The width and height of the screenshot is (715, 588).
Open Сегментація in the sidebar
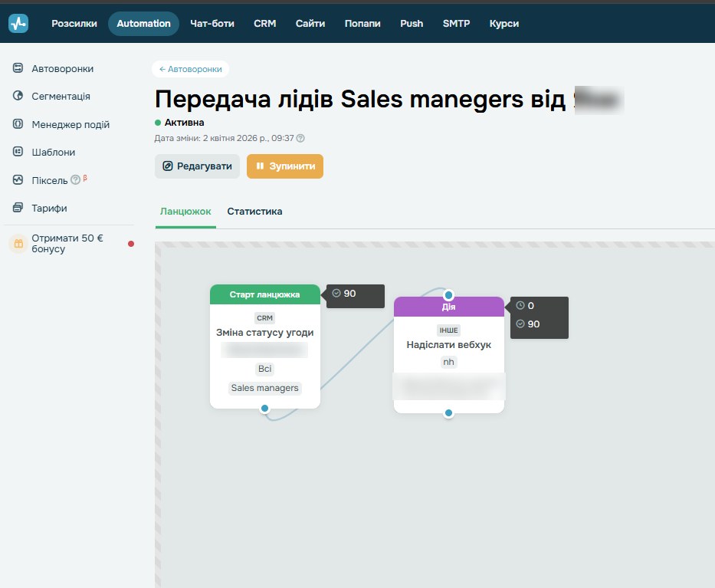pos(61,97)
